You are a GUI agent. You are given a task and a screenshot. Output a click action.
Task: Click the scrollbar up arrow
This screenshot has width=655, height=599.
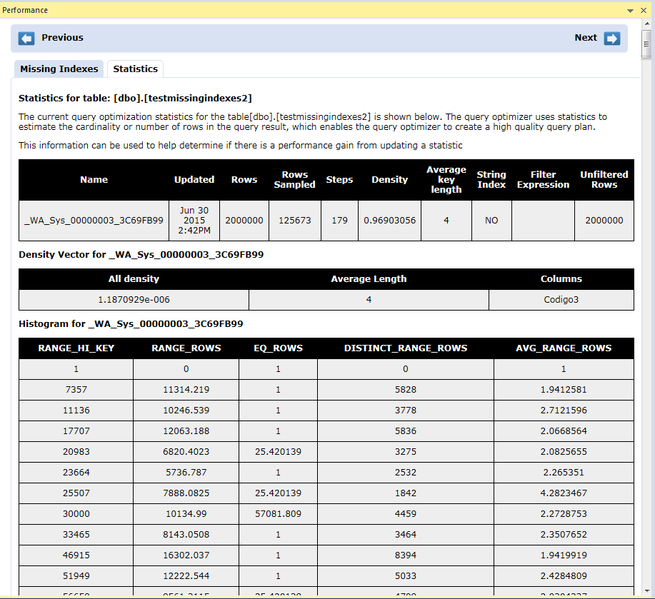point(647,24)
